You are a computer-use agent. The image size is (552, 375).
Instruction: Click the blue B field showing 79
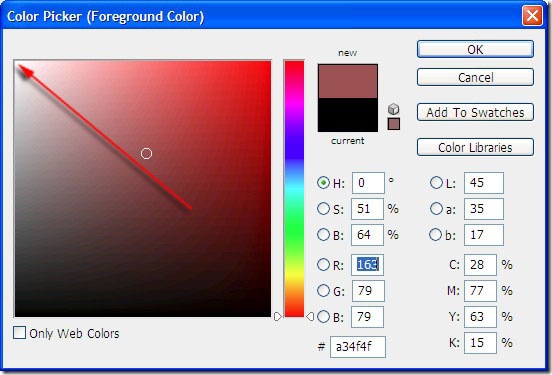tap(367, 317)
